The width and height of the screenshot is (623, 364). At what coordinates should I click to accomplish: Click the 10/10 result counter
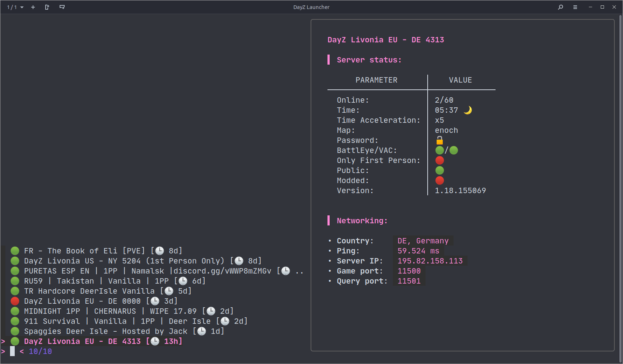click(x=40, y=351)
